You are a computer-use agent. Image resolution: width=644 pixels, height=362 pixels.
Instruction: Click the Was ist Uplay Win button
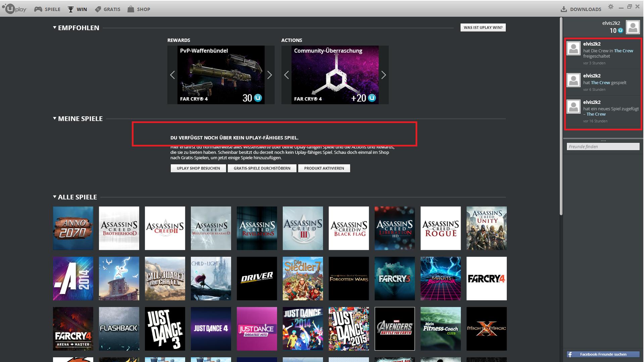tap(483, 28)
